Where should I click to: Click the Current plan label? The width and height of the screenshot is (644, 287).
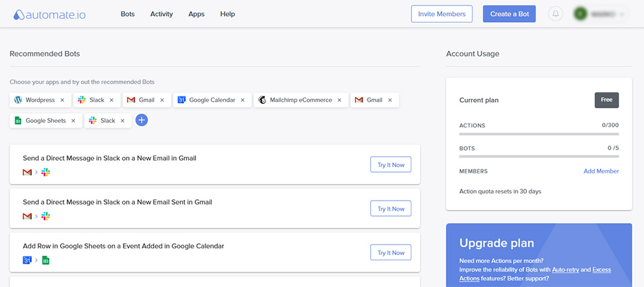point(479,100)
